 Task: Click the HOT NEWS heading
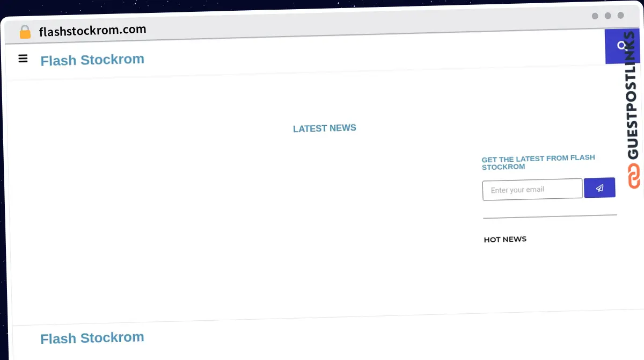[x=505, y=239]
